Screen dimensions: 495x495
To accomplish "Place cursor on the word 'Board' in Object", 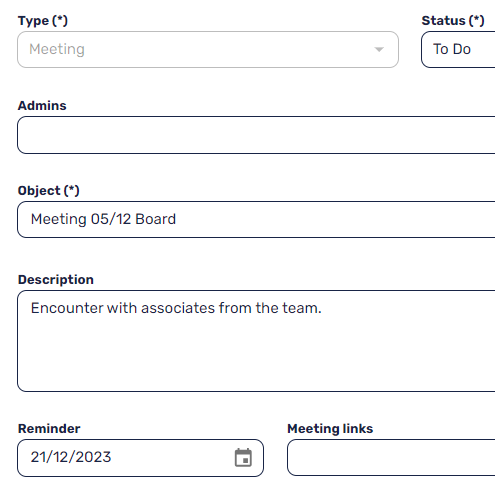I will (x=155, y=219).
